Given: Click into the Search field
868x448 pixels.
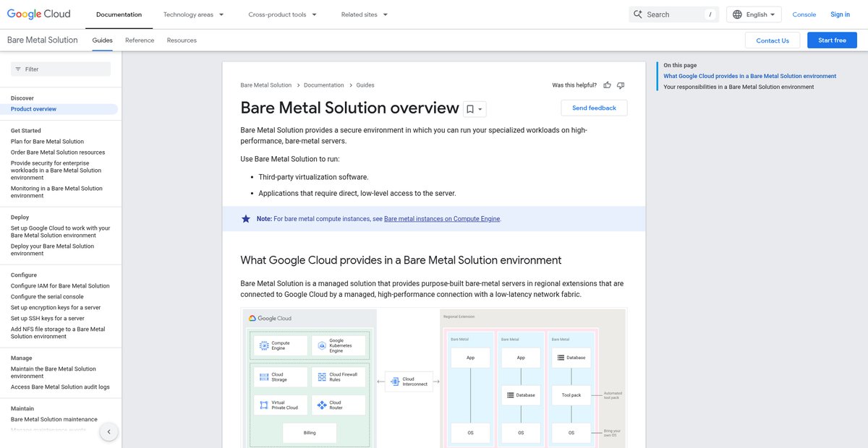Looking at the screenshot, I should pos(673,14).
